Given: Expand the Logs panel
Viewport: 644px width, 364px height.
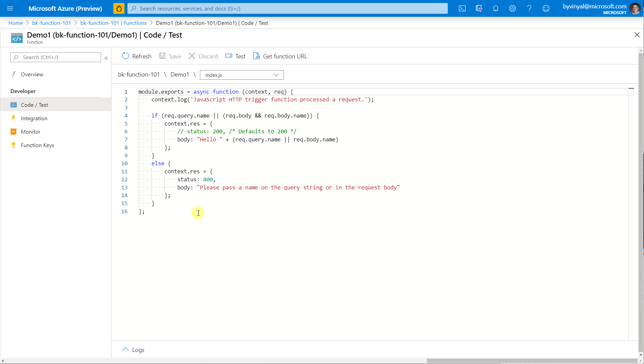Looking at the screenshot, I should tap(133, 350).
